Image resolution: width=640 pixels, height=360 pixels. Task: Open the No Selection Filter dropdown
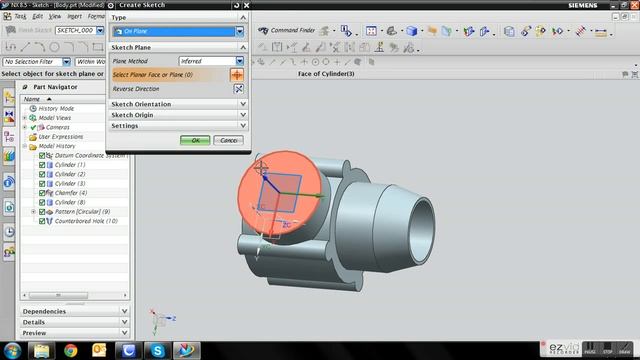click(66, 62)
